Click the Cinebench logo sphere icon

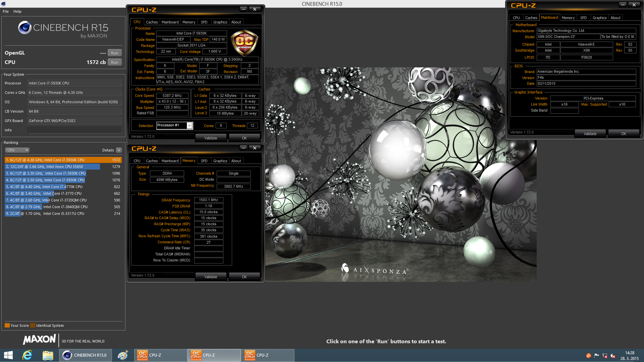click(x=25, y=28)
